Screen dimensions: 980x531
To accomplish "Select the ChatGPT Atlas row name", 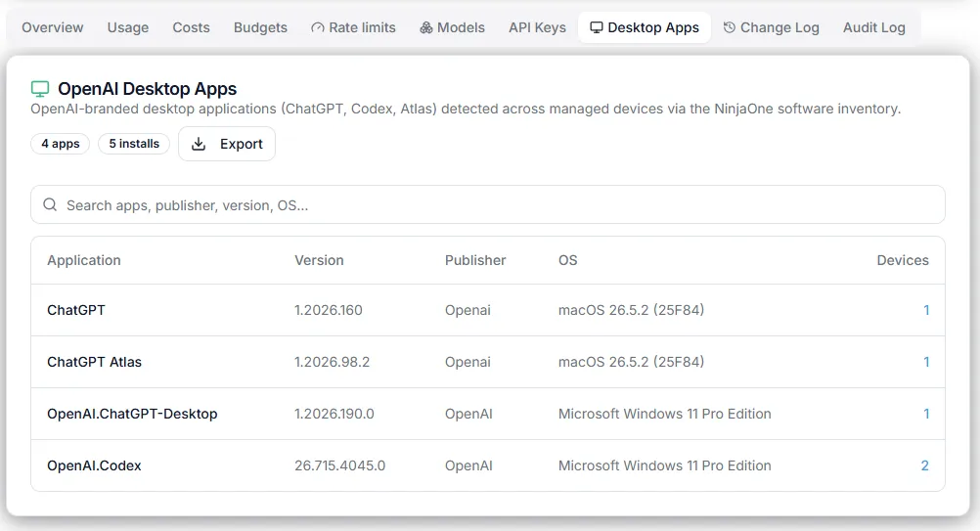I will [94, 363].
